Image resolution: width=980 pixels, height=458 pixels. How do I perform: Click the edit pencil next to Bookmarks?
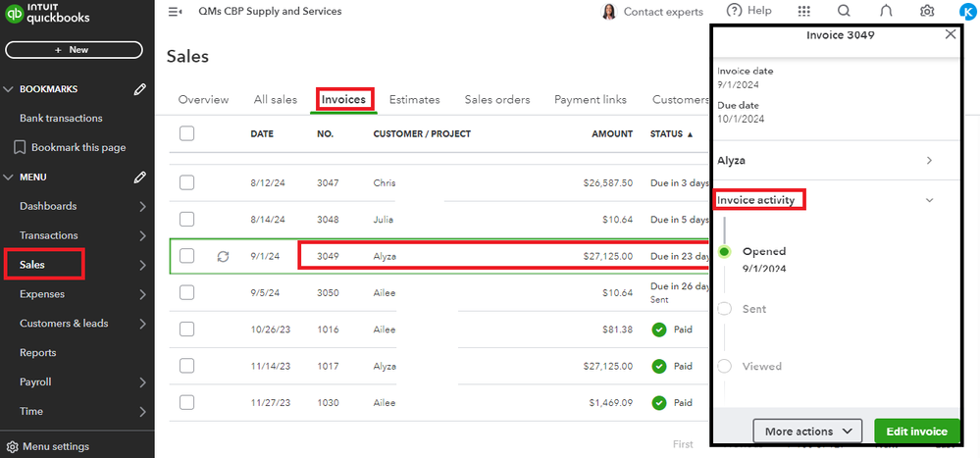point(140,89)
